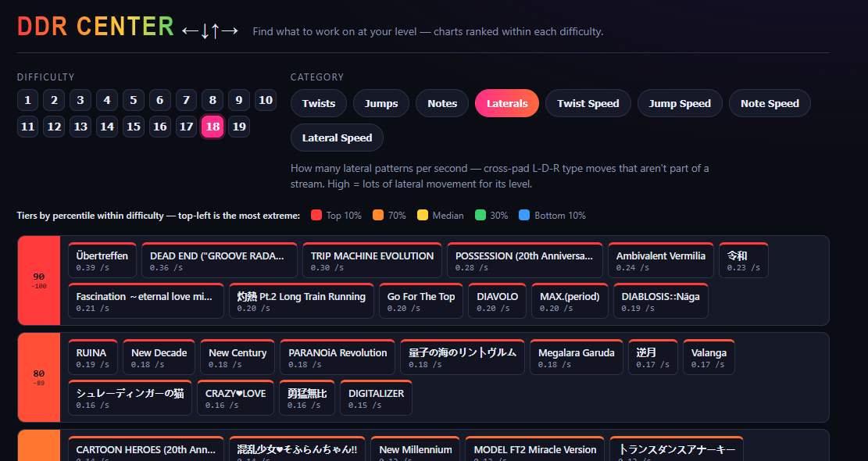Choose difficulty level 13
Image resolution: width=868 pixels, height=461 pixels.
[80, 127]
